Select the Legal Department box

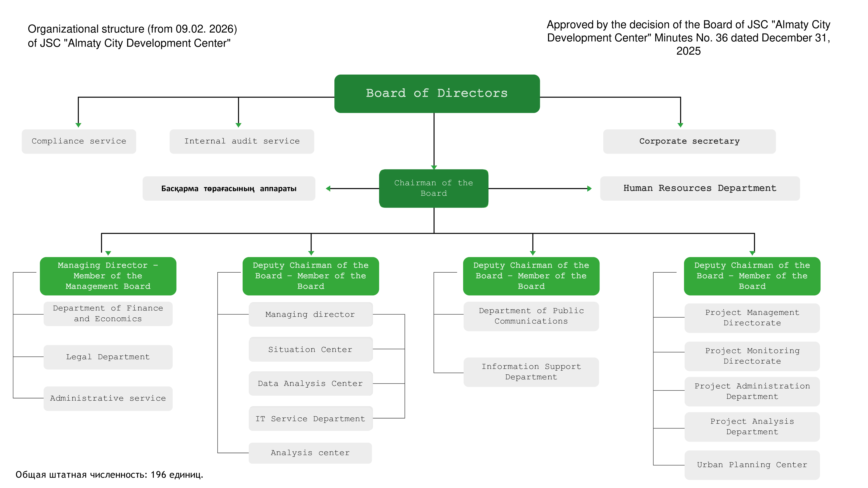pos(108,357)
